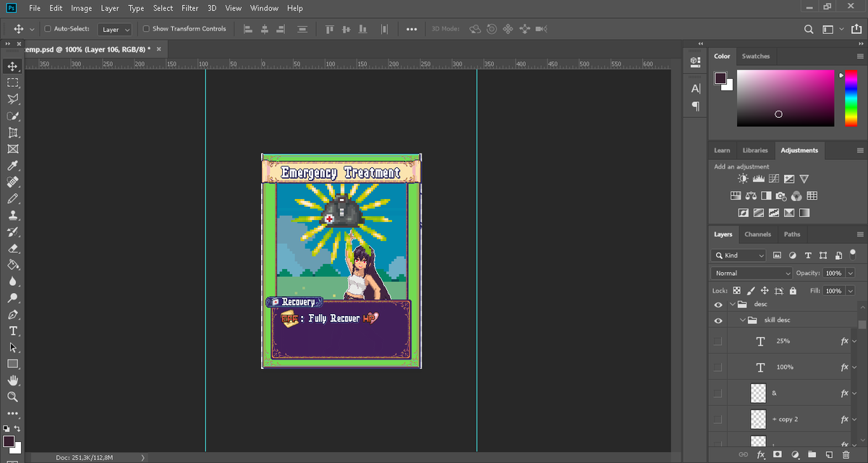Select the Quick Selection tool
The width and height of the screenshot is (868, 463).
pyautogui.click(x=12, y=116)
